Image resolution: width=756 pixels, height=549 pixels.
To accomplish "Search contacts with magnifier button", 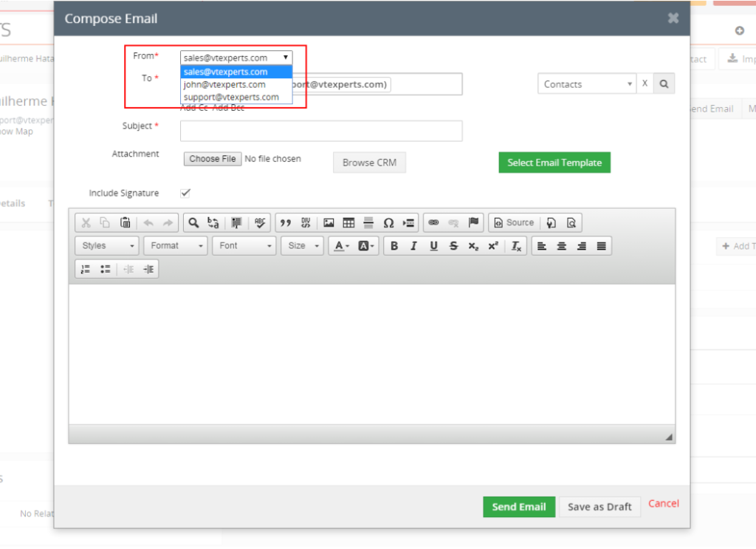I will pos(664,84).
